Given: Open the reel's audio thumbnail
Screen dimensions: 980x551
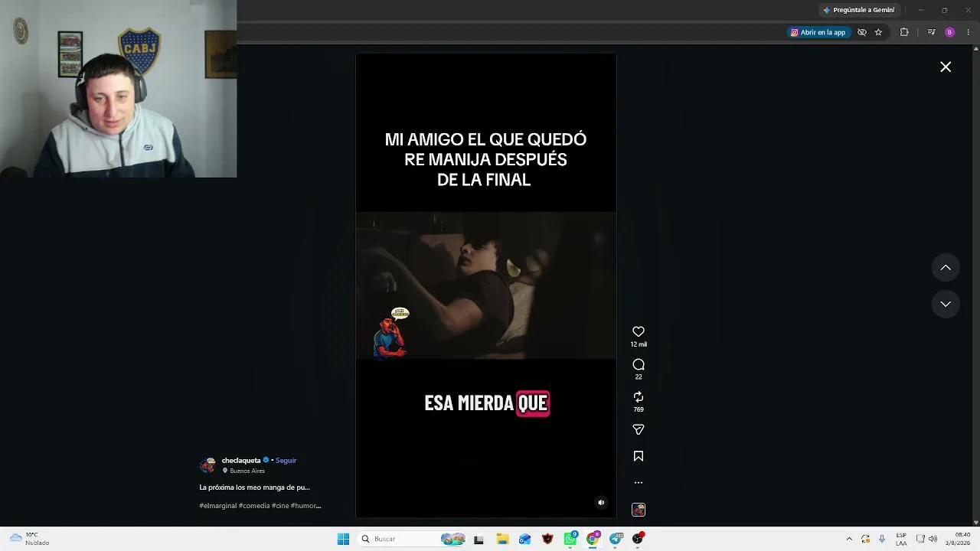Looking at the screenshot, I should [639, 510].
